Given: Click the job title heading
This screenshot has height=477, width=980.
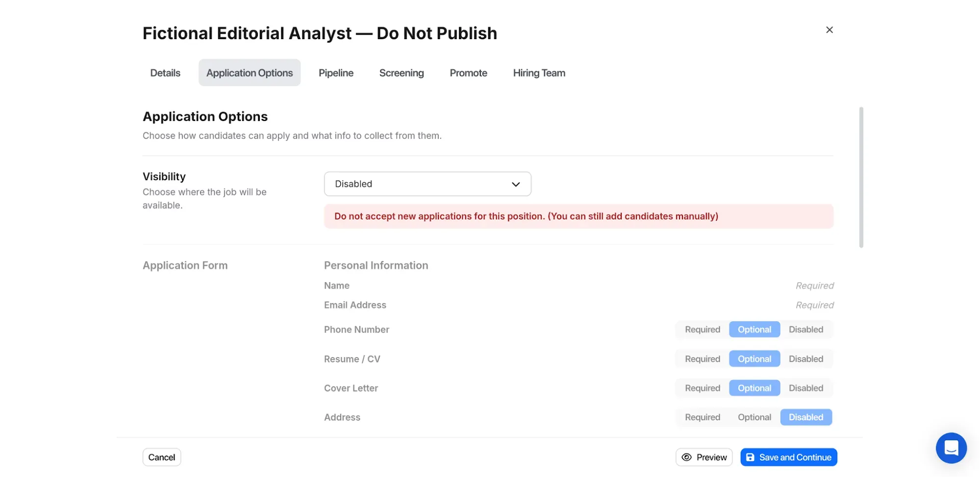Looking at the screenshot, I should pyautogui.click(x=320, y=33).
